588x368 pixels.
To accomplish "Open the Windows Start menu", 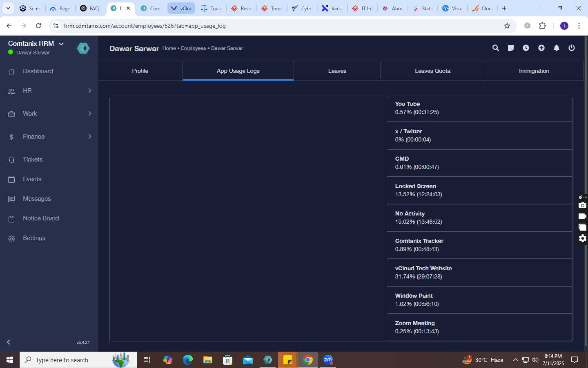I will (10, 360).
